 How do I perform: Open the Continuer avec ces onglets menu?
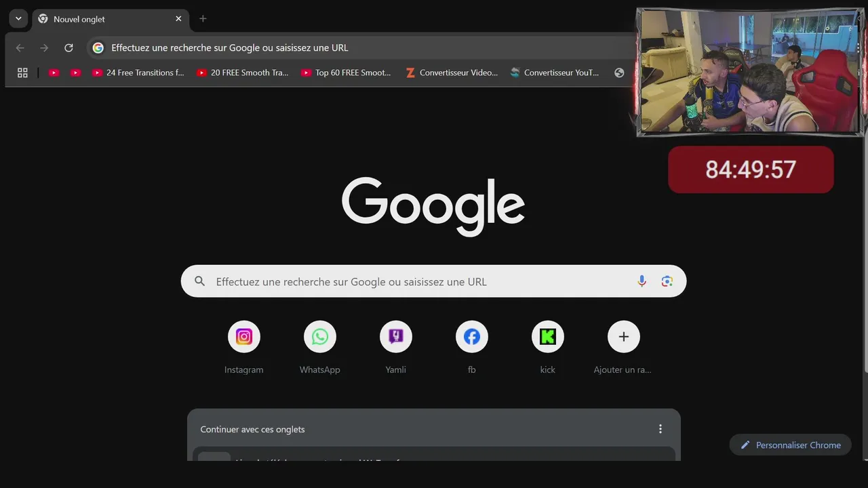click(x=660, y=429)
